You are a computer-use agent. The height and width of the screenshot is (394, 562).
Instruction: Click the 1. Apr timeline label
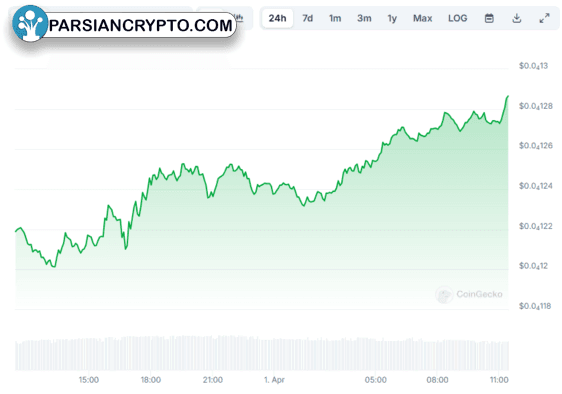click(274, 380)
